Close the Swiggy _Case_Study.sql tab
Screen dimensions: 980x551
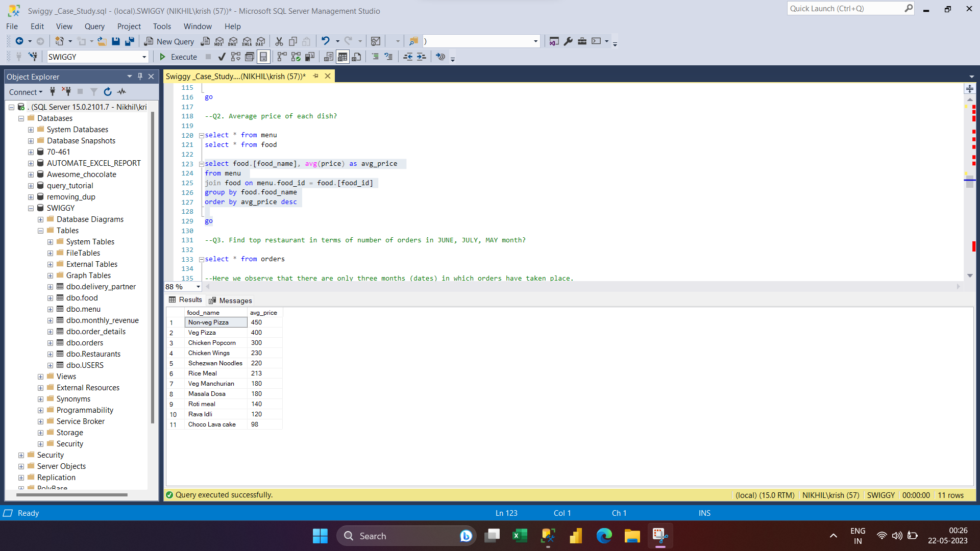click(x=328, y=76)
